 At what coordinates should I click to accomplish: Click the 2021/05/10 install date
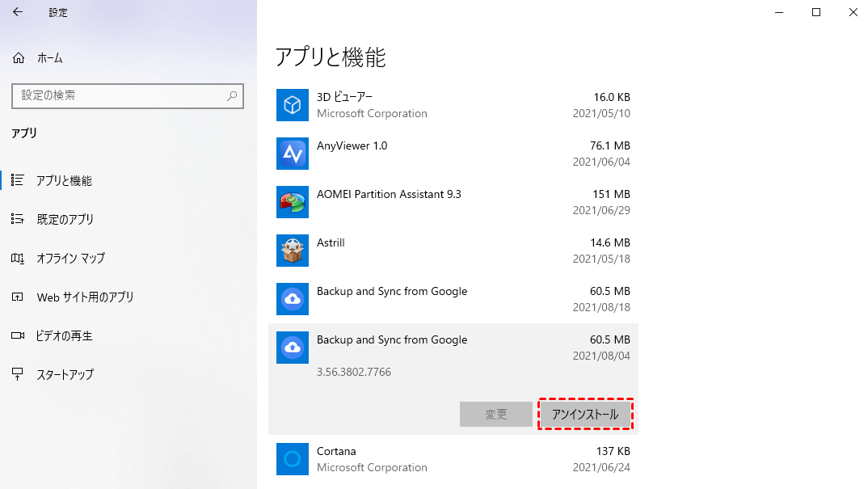(x=601, y=113)
